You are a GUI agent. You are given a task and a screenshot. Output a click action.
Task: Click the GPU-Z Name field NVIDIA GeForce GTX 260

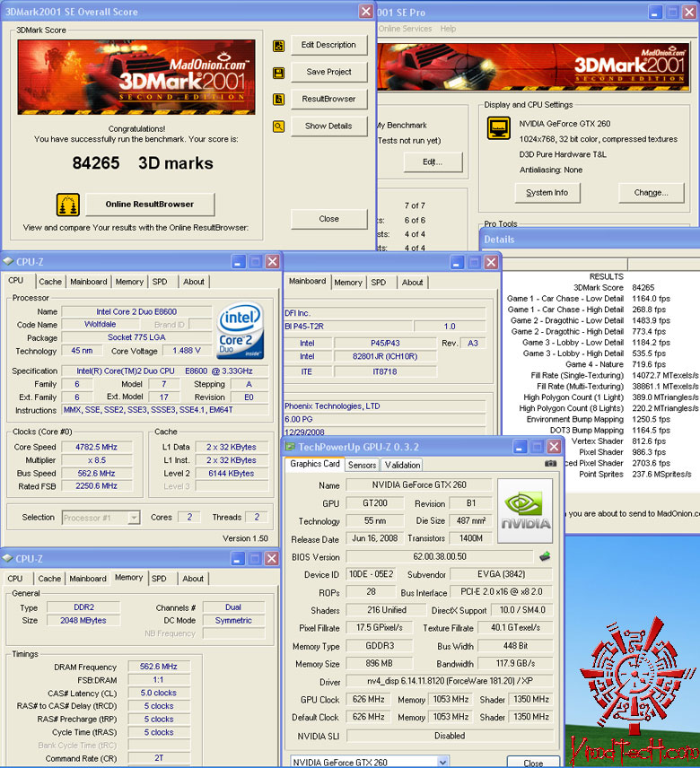coord(419,484)
